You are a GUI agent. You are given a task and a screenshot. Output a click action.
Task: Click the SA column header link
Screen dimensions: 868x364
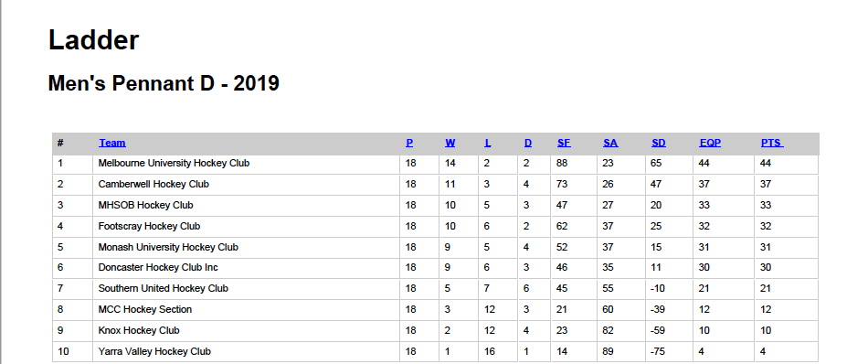point(610,143)
